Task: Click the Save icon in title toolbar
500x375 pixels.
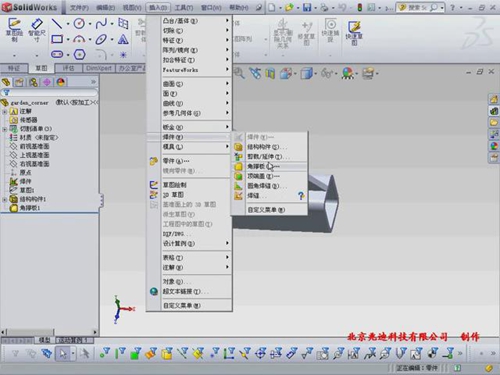Action: (307, 7)
